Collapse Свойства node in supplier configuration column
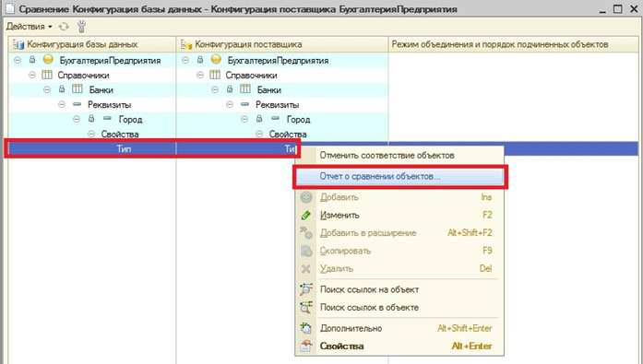 tap(259, 134)
